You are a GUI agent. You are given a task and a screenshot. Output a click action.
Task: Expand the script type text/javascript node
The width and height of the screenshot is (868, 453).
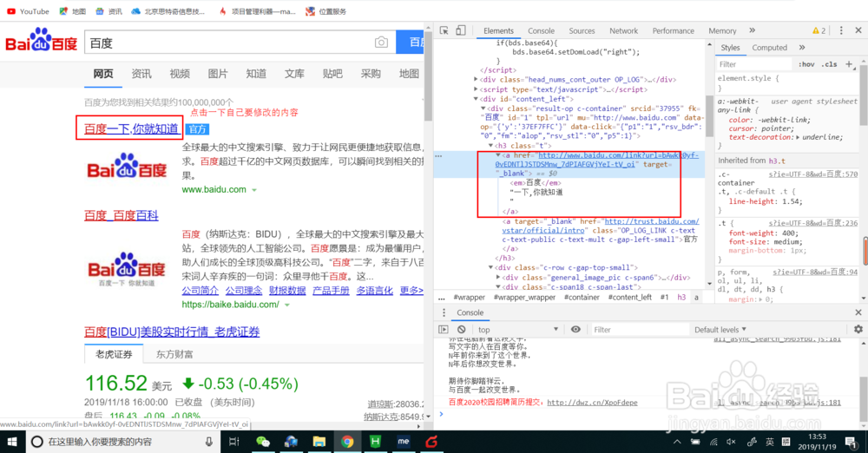point(476,89)
